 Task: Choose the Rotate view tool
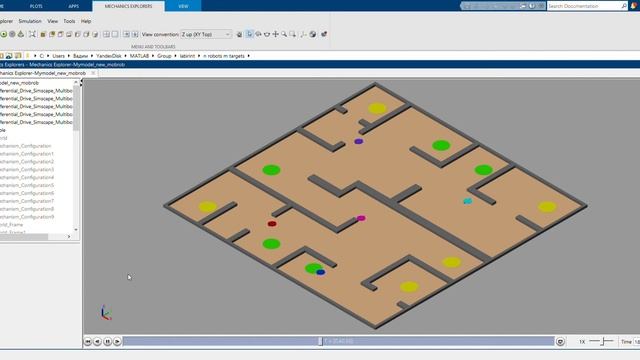pyautogui.click(x=258, y=34)
